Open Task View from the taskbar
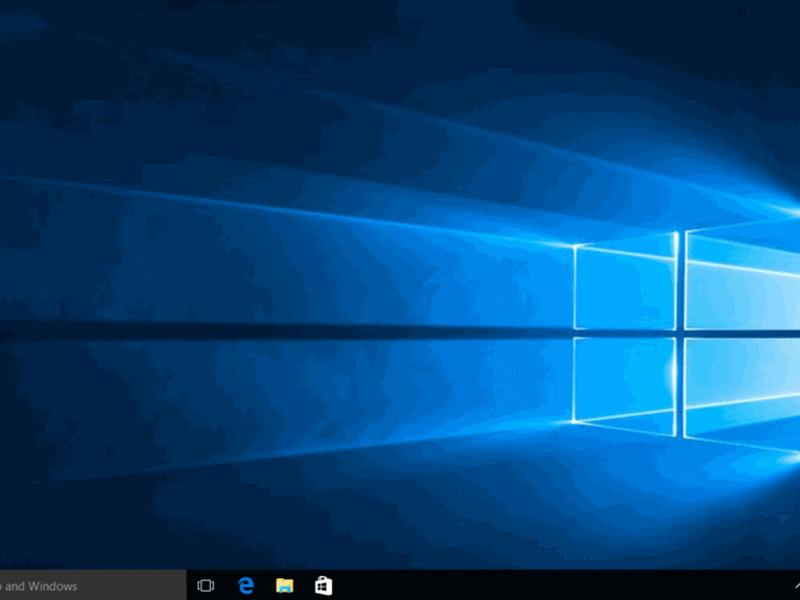 point(206,585)
